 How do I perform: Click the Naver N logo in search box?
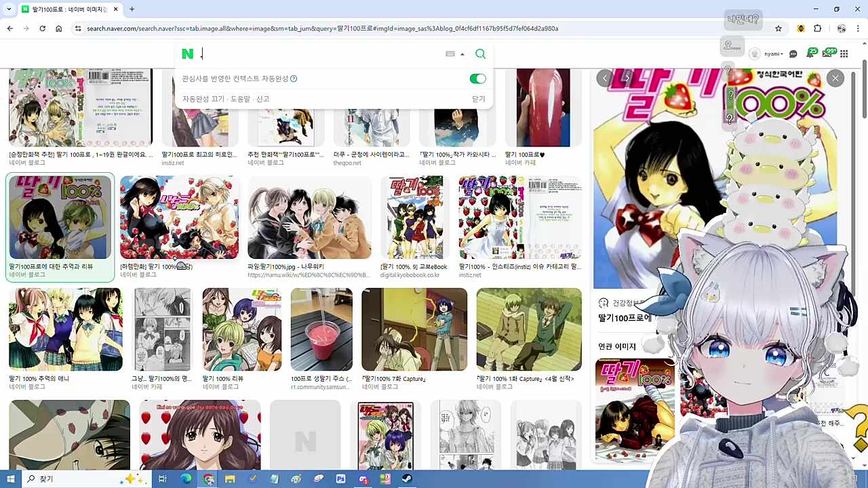click(188, 54)
